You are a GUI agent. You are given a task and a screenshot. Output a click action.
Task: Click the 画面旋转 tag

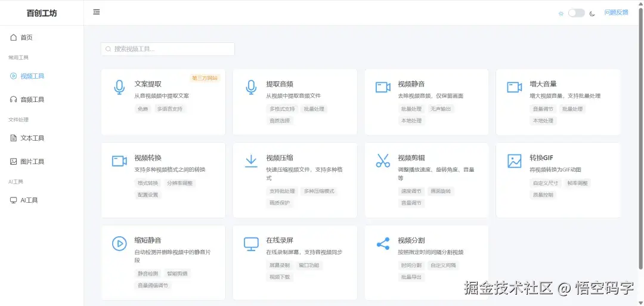tap(440, 191)
